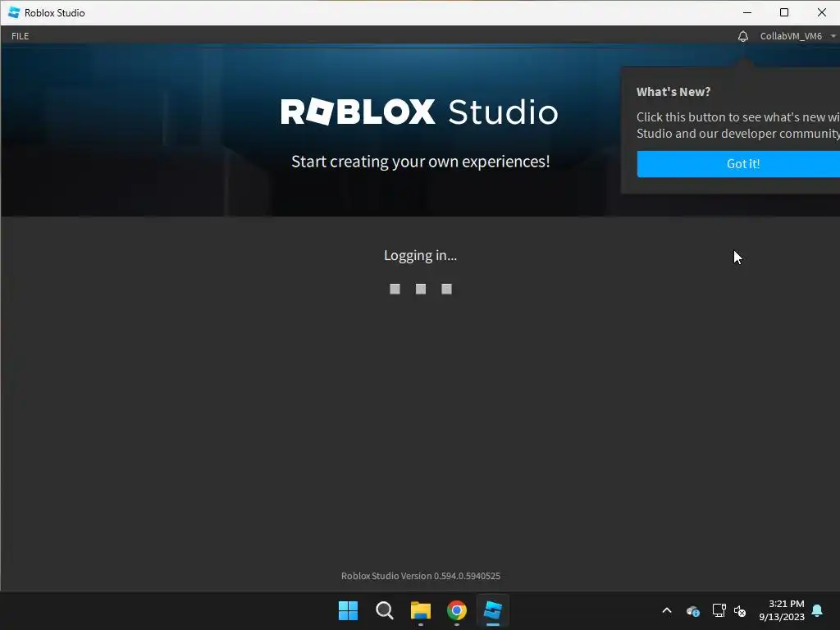Viewport: 840px width, 630px height.
Task: Click the What's New? heading
Action: 673,92
